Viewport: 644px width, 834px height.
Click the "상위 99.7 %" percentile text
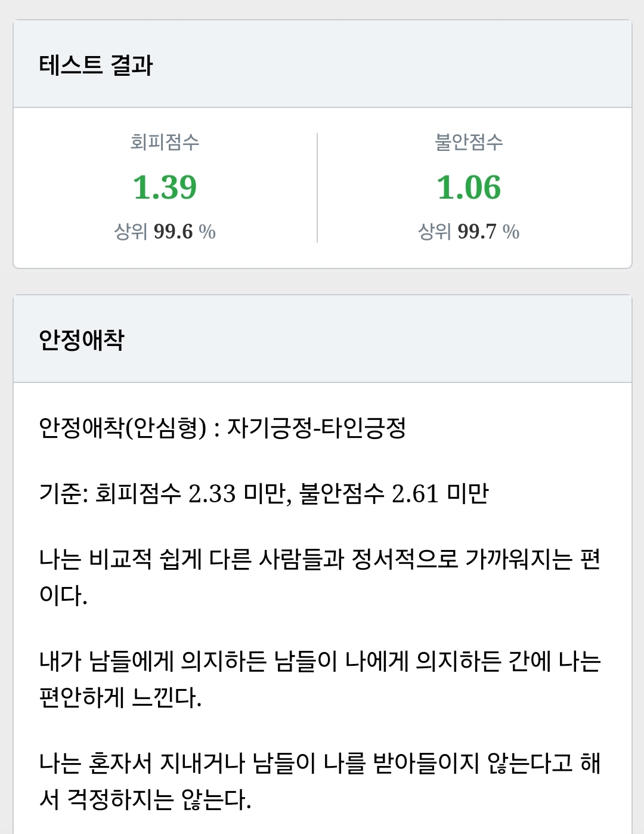pyautogui.click(x=469, y=231)
